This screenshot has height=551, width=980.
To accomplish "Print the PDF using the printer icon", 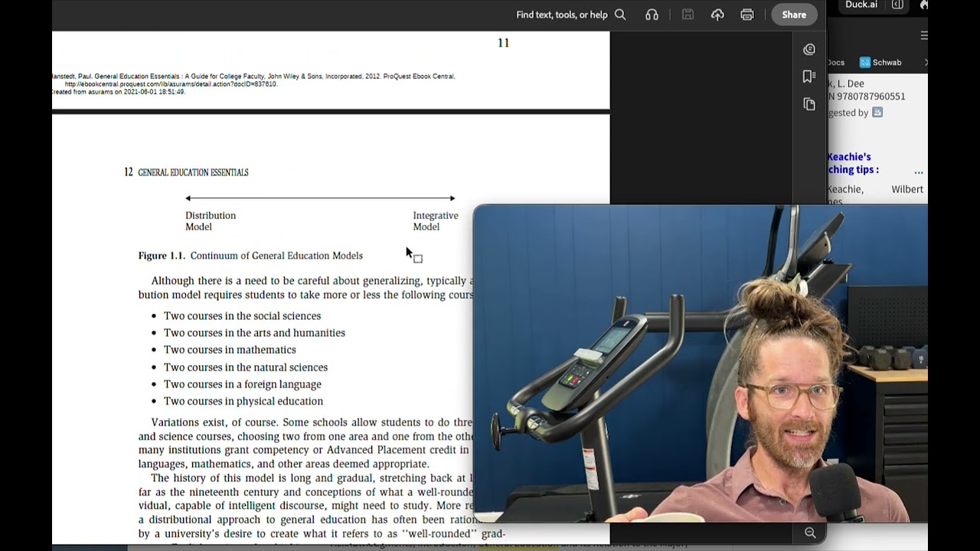I will (747, 15).
